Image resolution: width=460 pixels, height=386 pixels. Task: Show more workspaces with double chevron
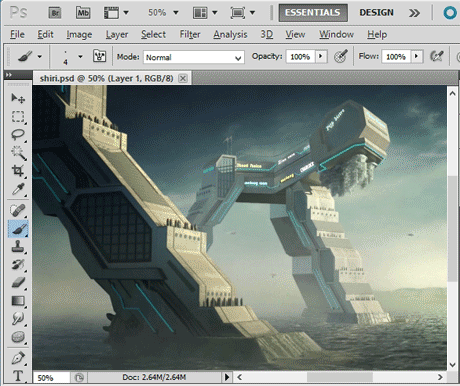tap(414, 13)
